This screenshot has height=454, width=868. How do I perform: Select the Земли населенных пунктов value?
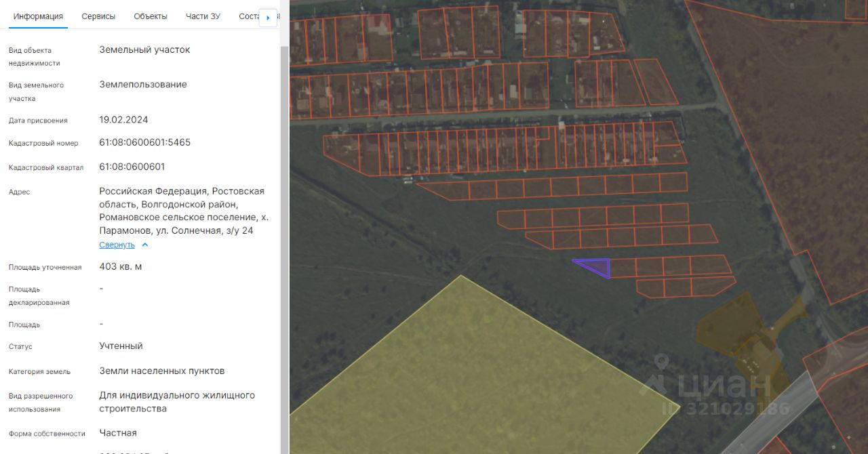pos(162,371)
